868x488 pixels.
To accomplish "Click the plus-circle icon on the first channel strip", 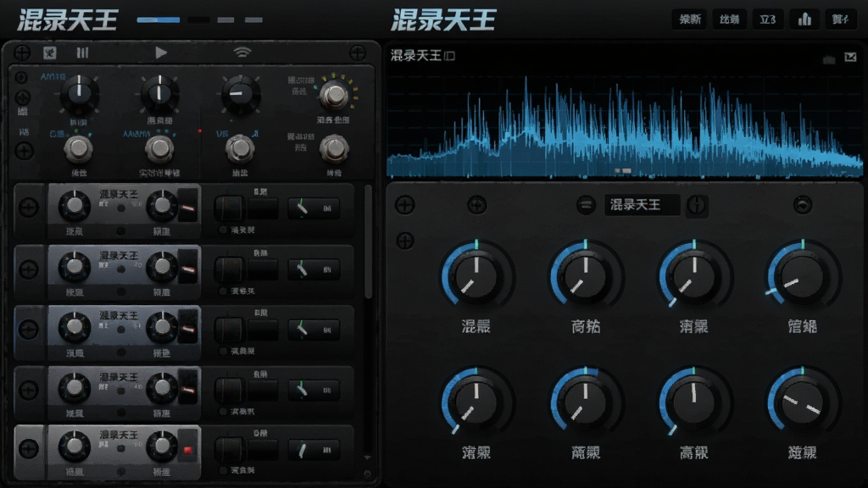I will point(29,208).
